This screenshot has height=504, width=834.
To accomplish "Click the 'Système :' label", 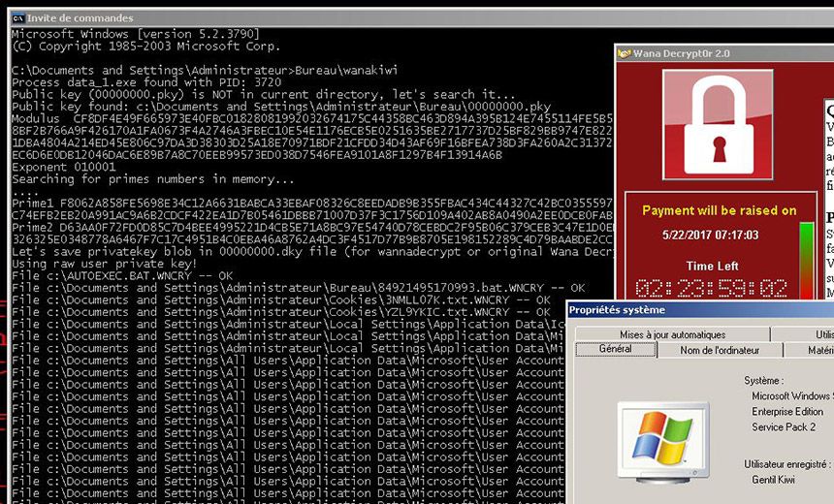I will point(763,381).
